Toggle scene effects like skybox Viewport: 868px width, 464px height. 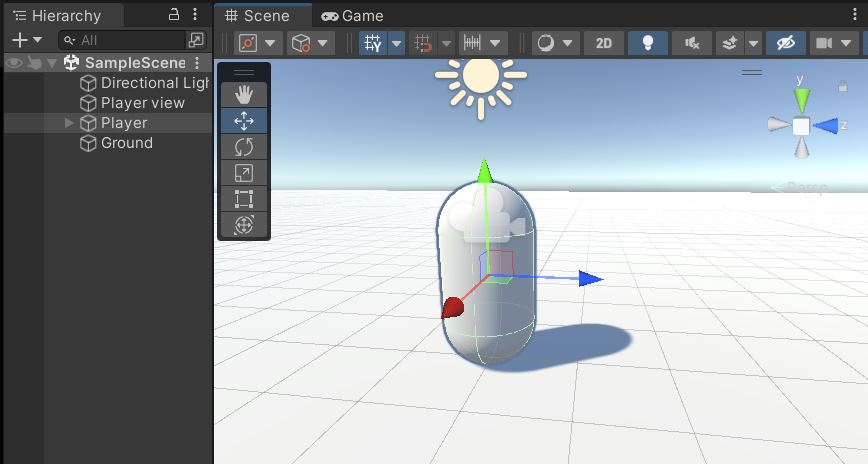(x=730, y=43)
